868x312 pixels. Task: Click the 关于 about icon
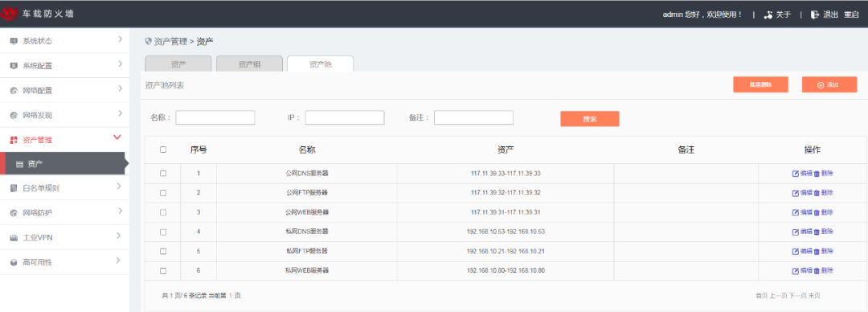click(768, 15)
